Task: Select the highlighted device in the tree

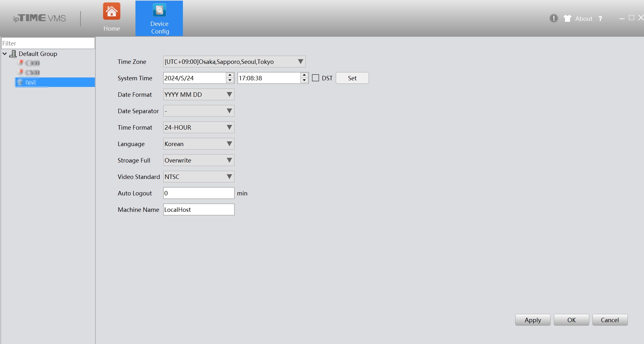Action: pyautogui.click(x=55, y=82)
